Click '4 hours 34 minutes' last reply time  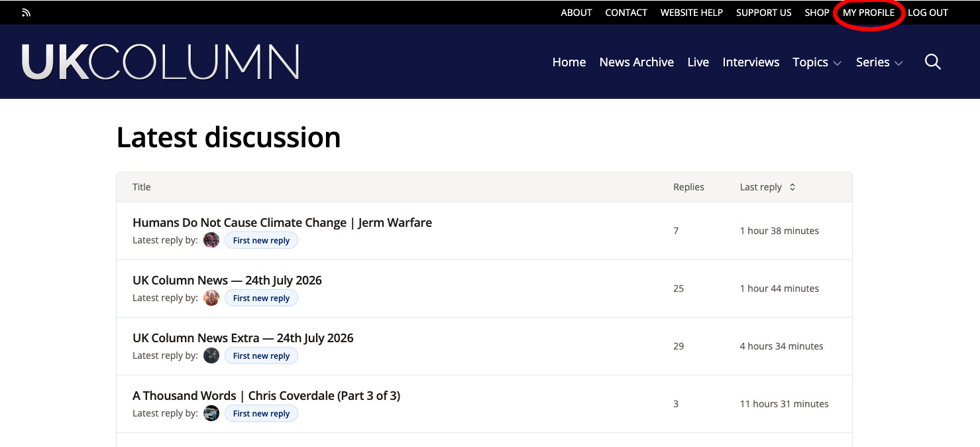click(782, 346)
